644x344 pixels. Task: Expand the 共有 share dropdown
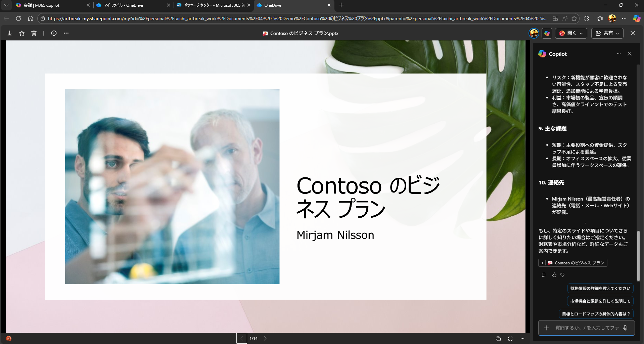click(x=617, y=33)
